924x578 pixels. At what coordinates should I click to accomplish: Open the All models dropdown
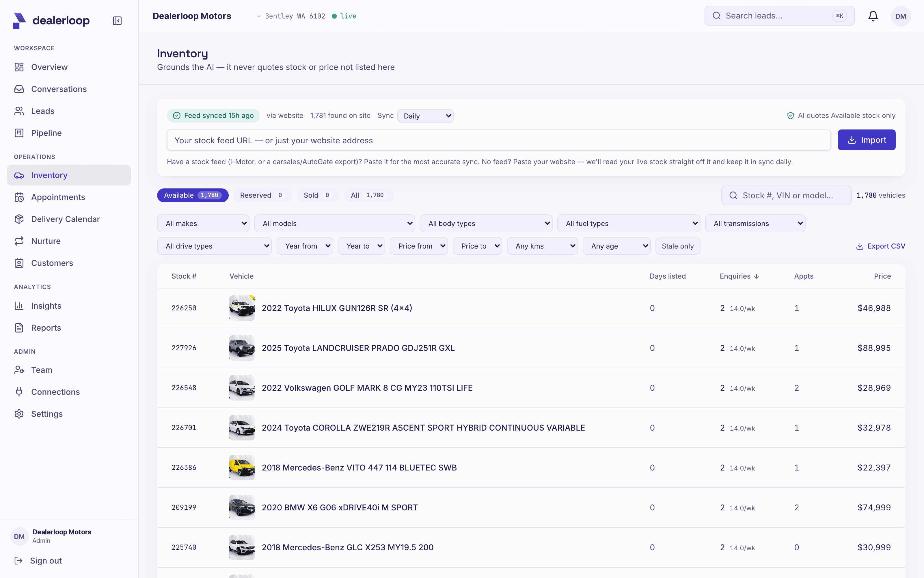click(334, 224)
